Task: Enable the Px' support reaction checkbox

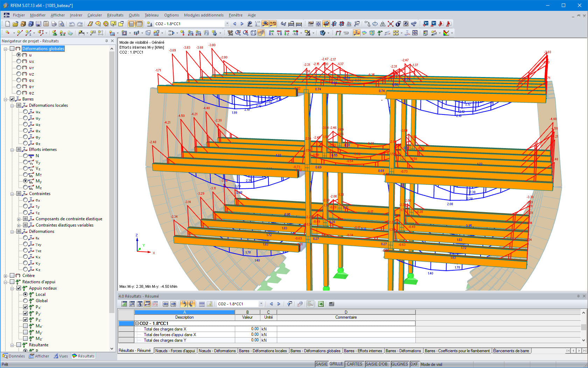Action: tap(25, 307)
